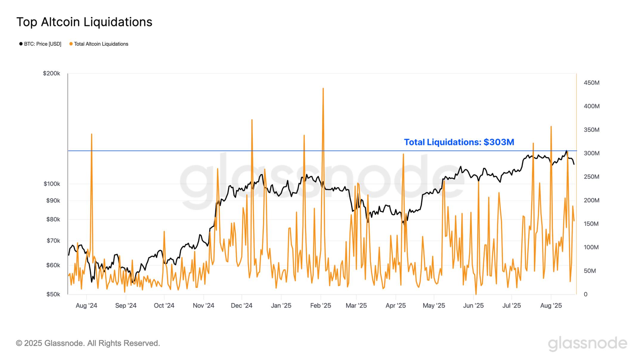The height and width of the screenshot is (362, 644).
Task: Click the May '25 x-axis label
Action: point(434,306)
